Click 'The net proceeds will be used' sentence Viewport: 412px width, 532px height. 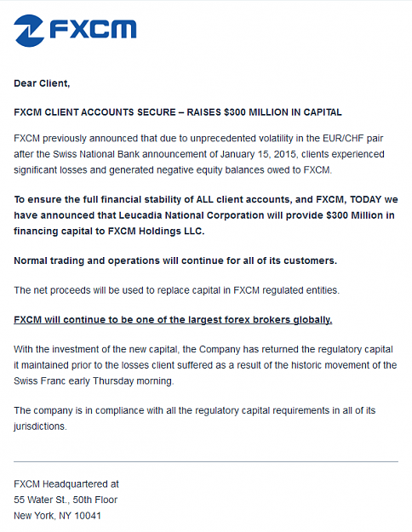[x=176, y=290]
